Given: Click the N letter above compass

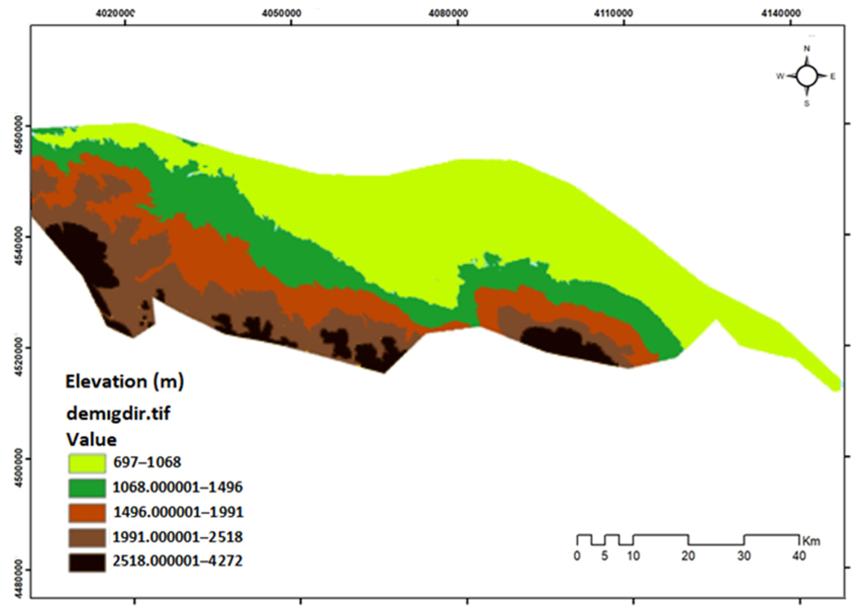Looking at the screenshot, I should click(807, 48).
